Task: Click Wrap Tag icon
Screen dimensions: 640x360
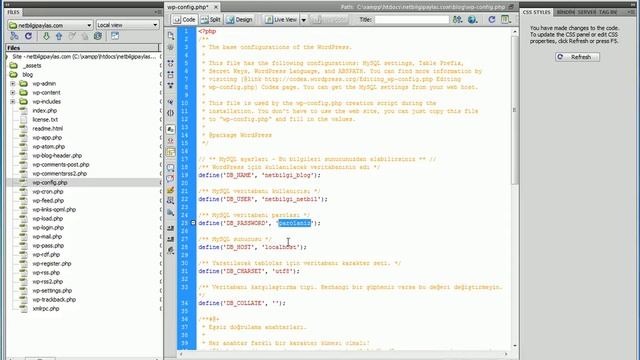Action: pyautogui.click(x=171, y=190)
